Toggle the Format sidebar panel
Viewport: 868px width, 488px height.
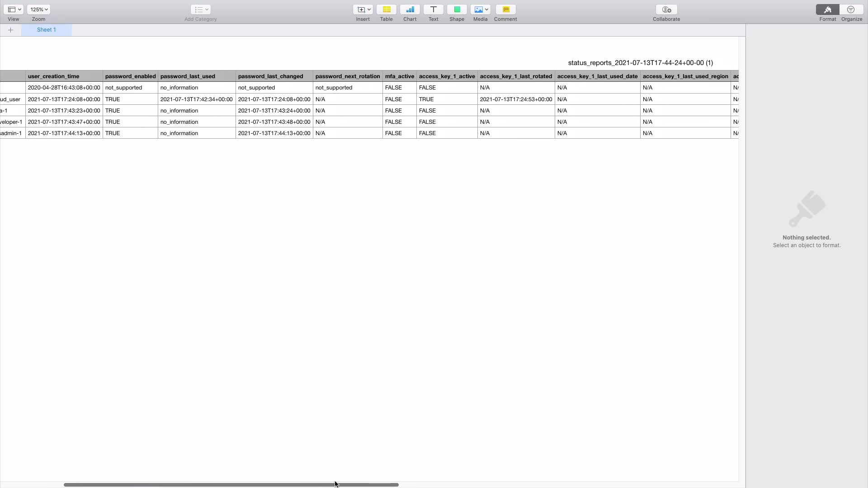tap(827, 9)
